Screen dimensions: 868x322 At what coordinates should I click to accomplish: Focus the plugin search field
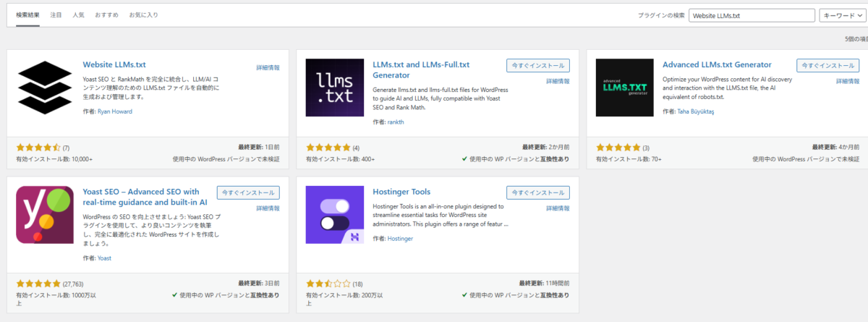point(752,14)
